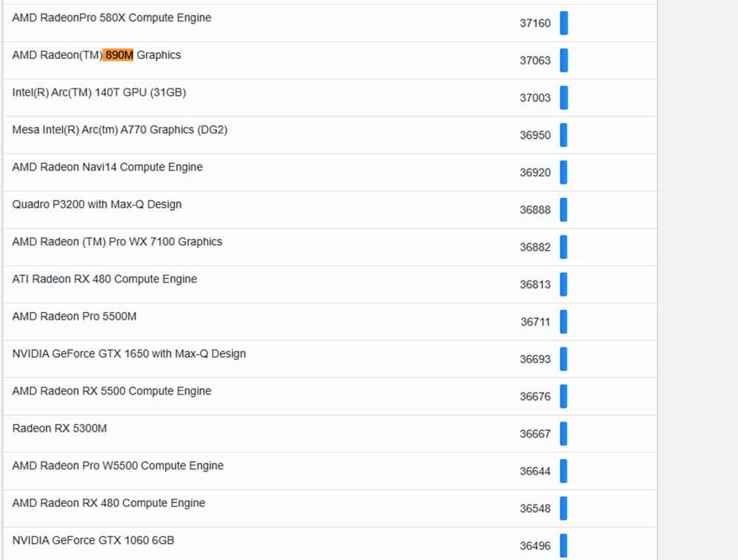Select Intel Arc 140T GPU (31GB) entry

[99, 93]
